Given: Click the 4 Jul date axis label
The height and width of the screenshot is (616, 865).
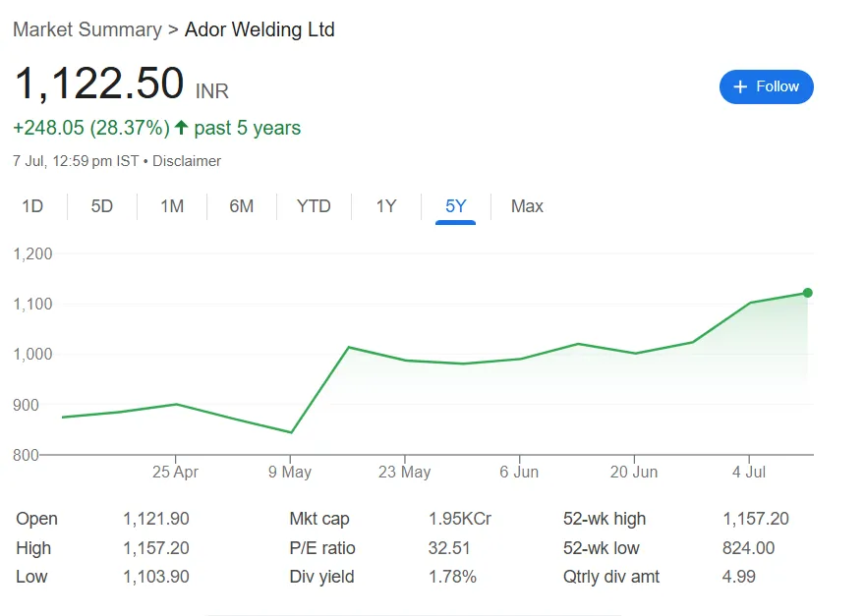Looking at the screenshot, I should coord(749,473).
